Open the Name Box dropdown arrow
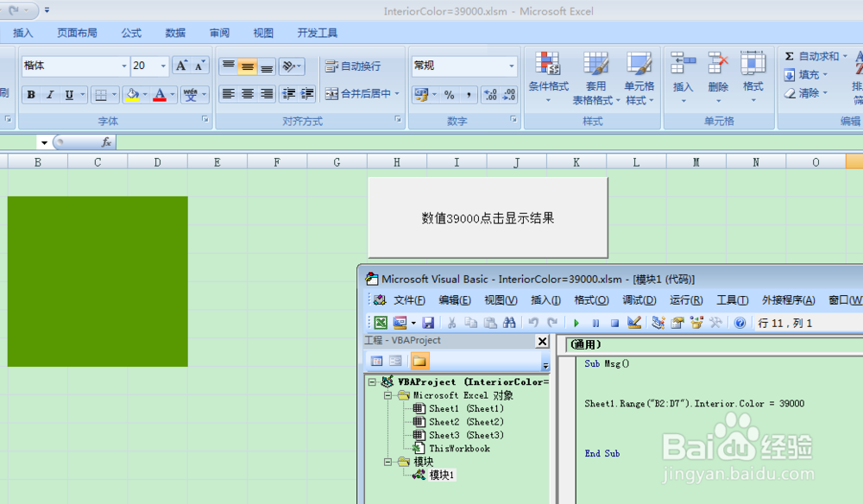Screen dimensions: 863x504 pyautogui.click(x=44, y=143)
